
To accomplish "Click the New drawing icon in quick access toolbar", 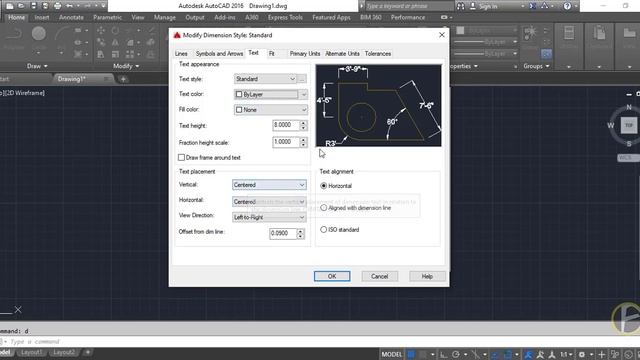I will coord(10,6).
